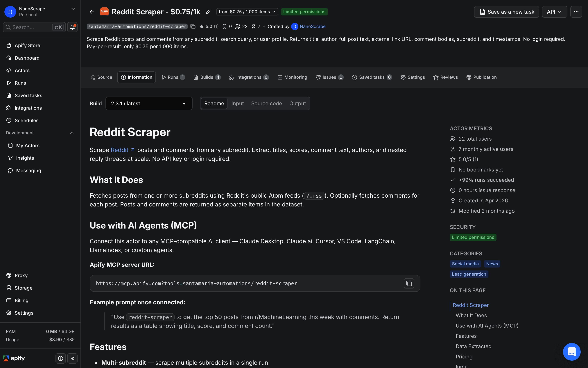
Task: Jump to Pricing section
Action: pos(464,357)
